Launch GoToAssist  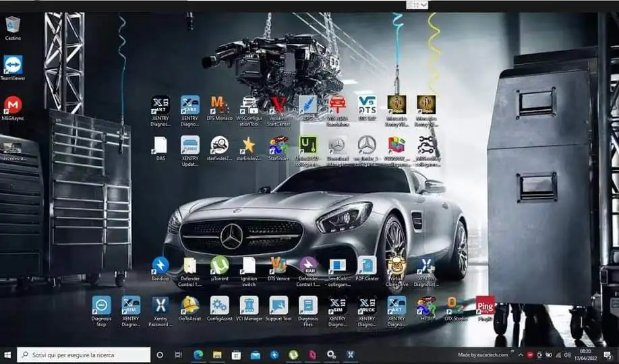[190, 308]
